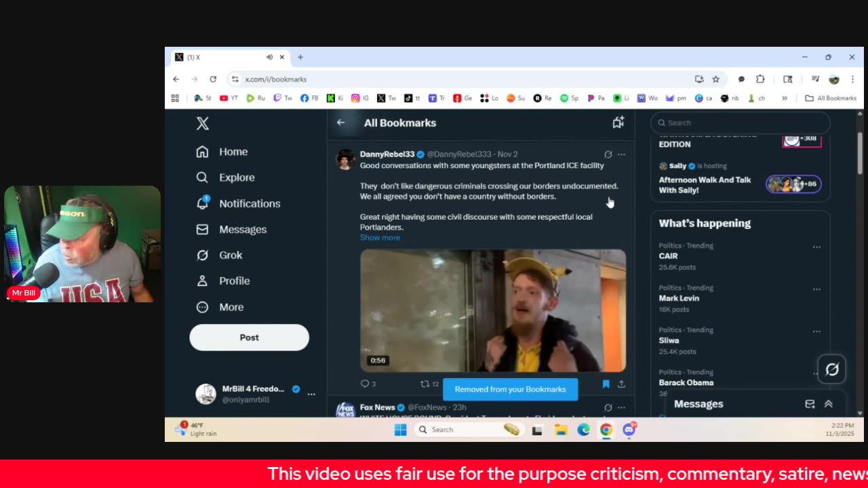Viewport: 868px width, 488px height.
Task: Go back from All Bookmarks
Action: [x=341, y=123]
